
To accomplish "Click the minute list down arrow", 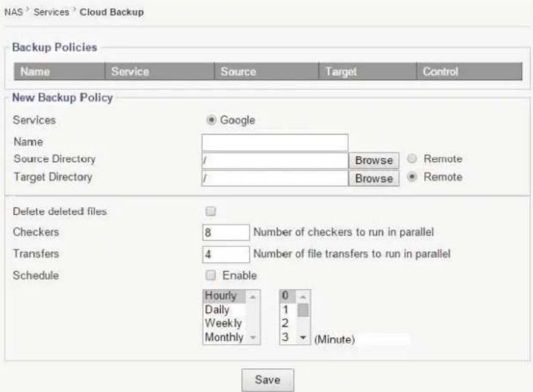I will point(303,338).
